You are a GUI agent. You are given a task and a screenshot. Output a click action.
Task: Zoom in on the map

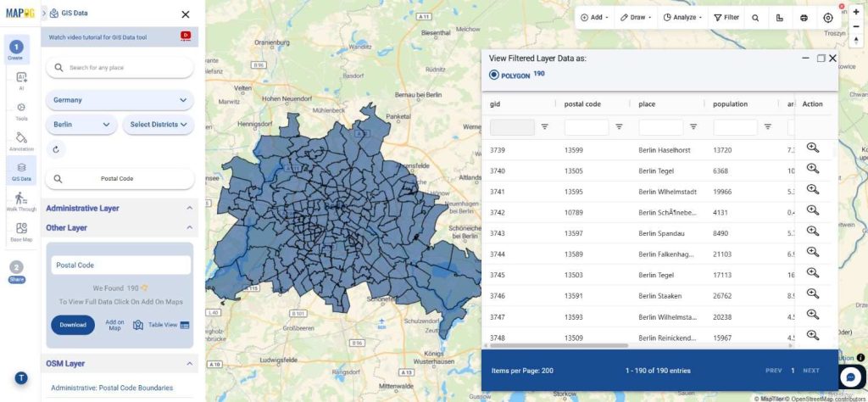(856, 12)
